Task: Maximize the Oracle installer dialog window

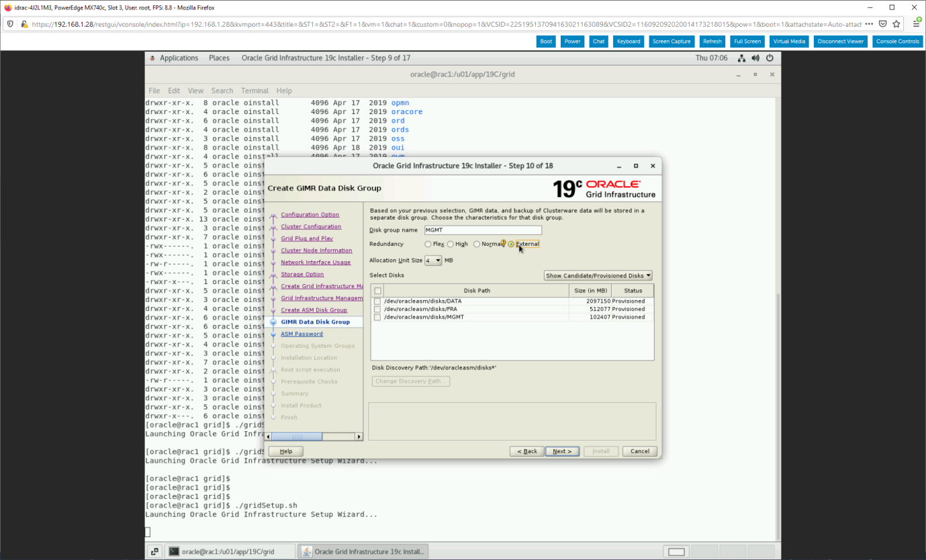Action: 636,166
